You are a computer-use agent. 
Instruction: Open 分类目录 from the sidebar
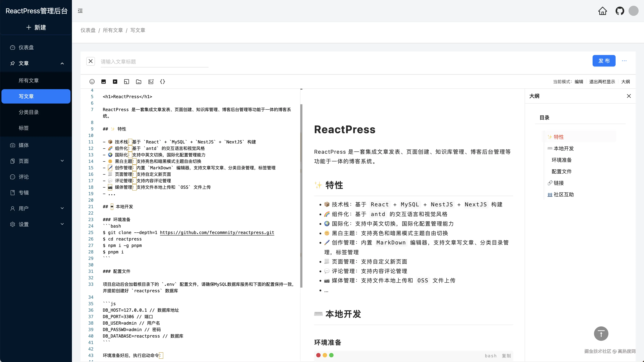pyautogui.click(x=29, y=112)
